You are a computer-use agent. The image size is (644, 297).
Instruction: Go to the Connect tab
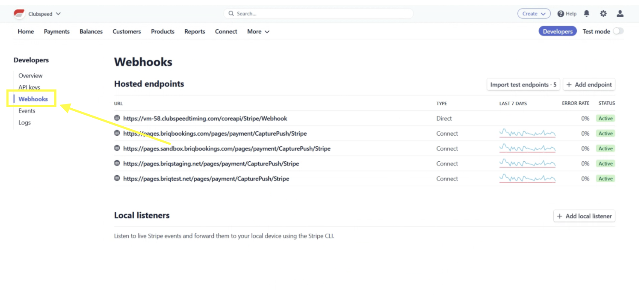[226, 32]
